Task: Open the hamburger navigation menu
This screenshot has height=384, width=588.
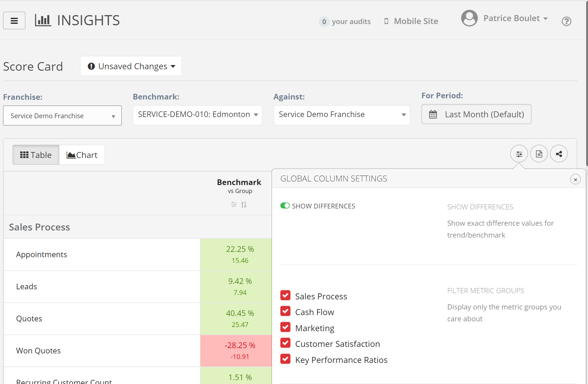Action: [x=14, y=20]
